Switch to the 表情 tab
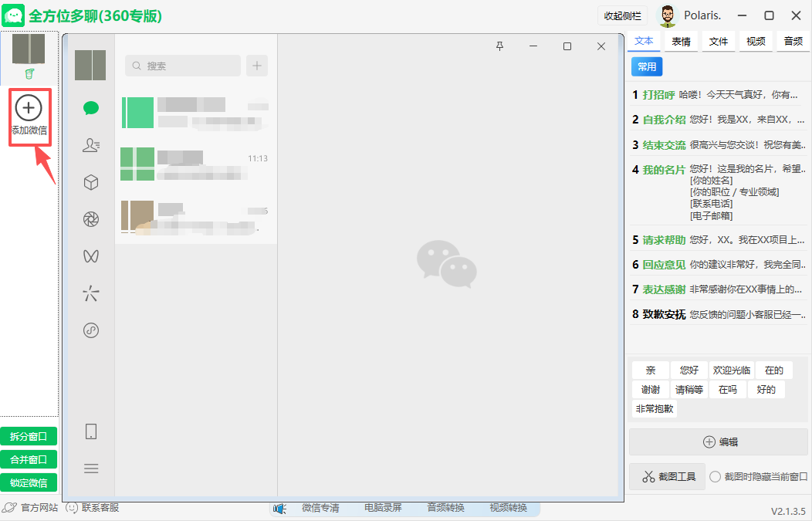812x521 pixels. 681,42
